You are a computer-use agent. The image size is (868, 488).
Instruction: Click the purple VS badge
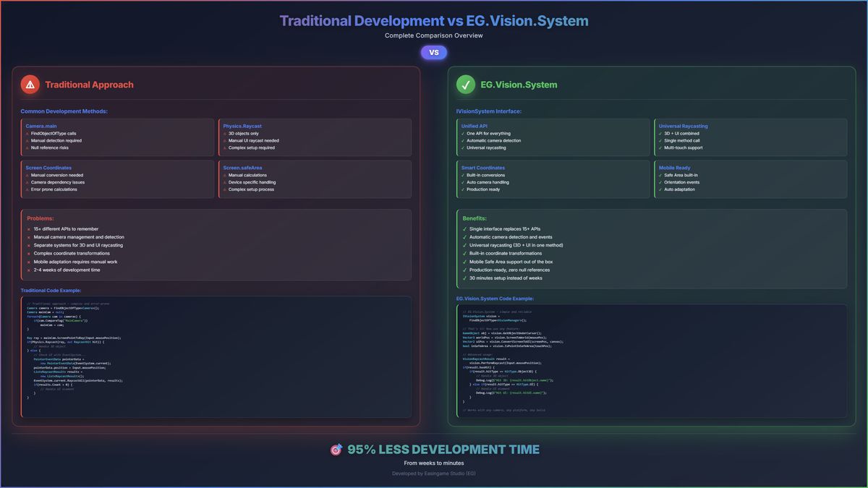point(434,52)
